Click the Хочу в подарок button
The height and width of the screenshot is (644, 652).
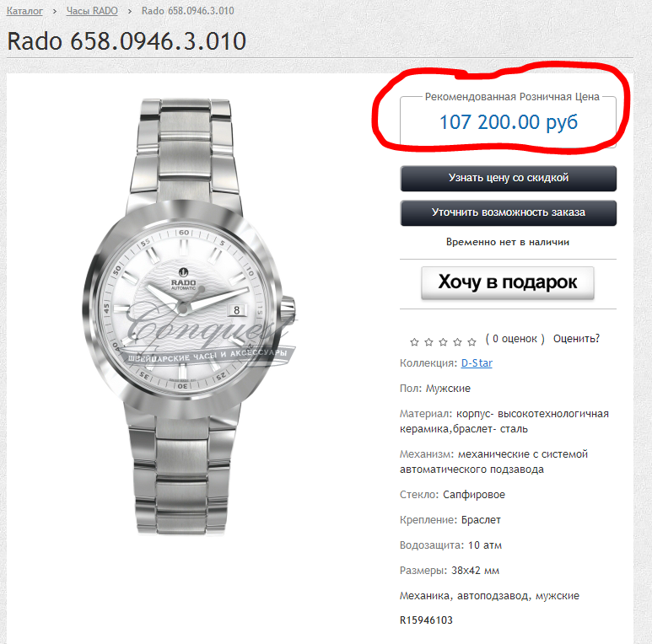point(508,282)
